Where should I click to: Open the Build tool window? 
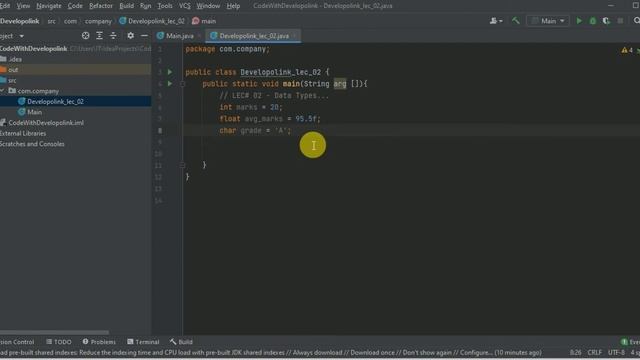click(181, 342)
